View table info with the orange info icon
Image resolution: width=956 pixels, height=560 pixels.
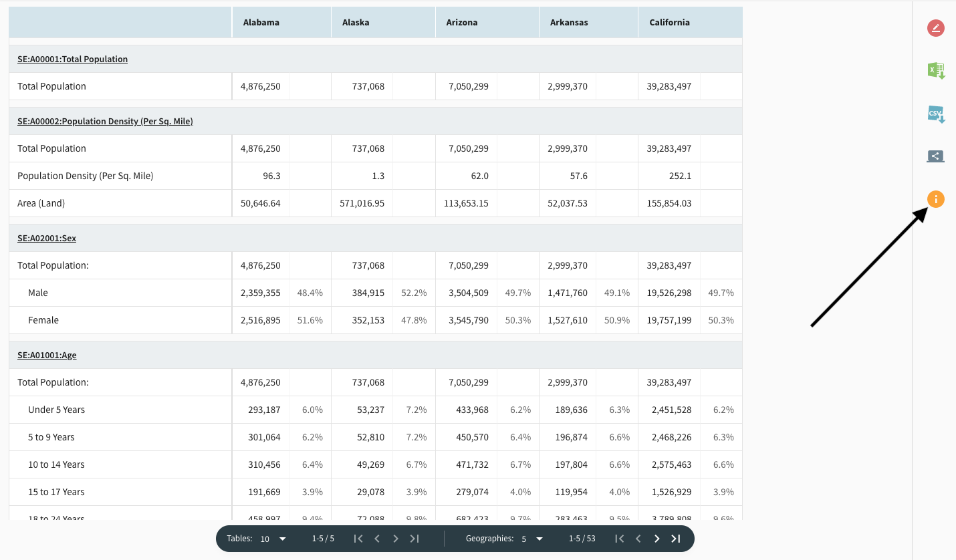pos(935,198)
